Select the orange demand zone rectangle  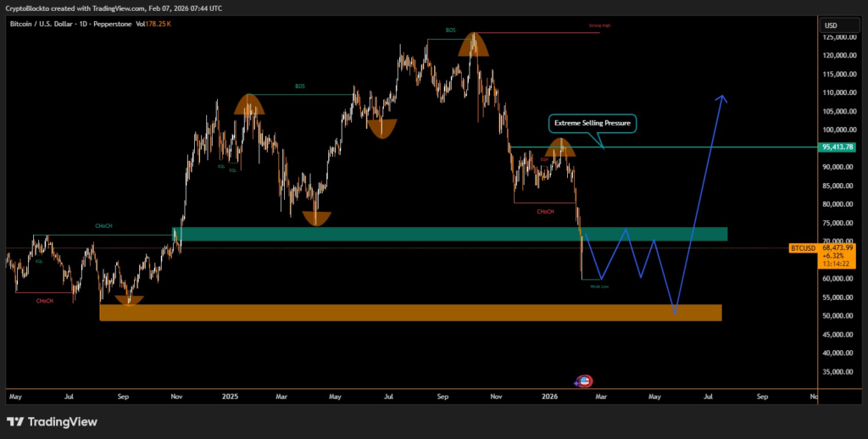tap(410, 313)
